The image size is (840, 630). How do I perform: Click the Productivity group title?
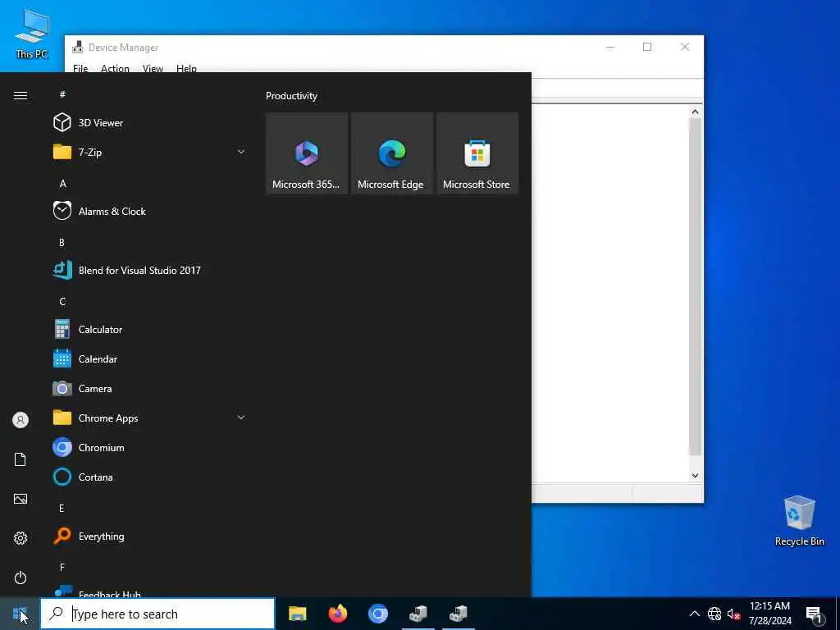click(x=291, y=96)
